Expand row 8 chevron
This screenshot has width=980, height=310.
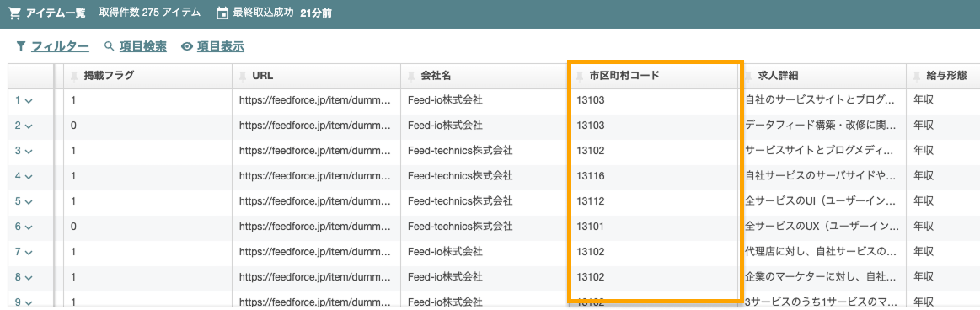[x=29, y=277]
